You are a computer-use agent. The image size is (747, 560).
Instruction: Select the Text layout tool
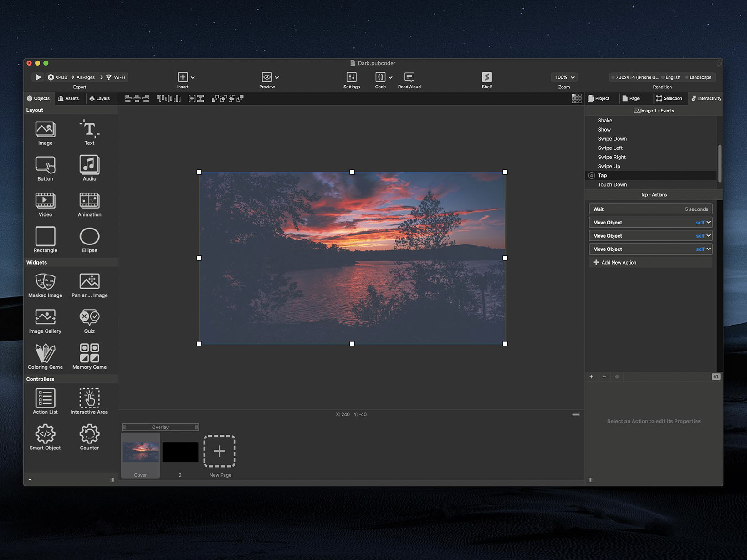[x=89, y=130]
